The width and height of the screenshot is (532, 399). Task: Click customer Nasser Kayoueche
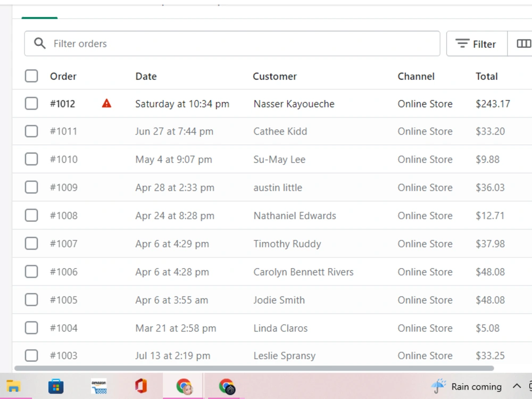pos(294,104)
